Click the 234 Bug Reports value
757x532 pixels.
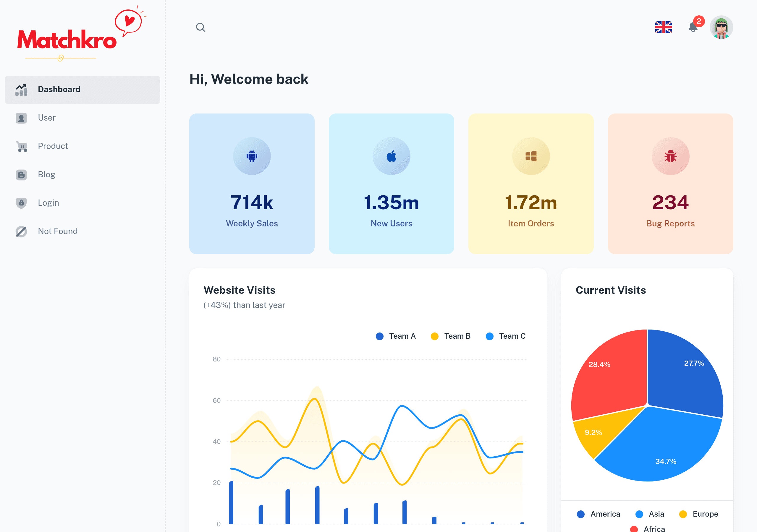pyautogui.click(x=670, y=202)
